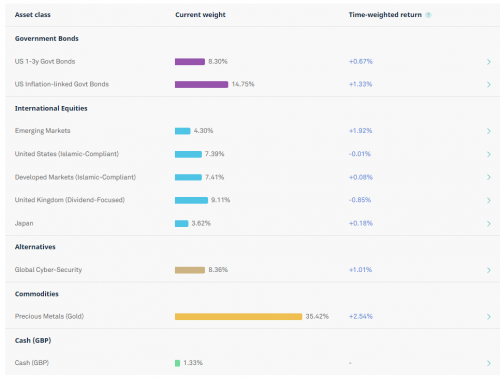
Task: Expand the Japan row chevron
Action: coord(489,224)
